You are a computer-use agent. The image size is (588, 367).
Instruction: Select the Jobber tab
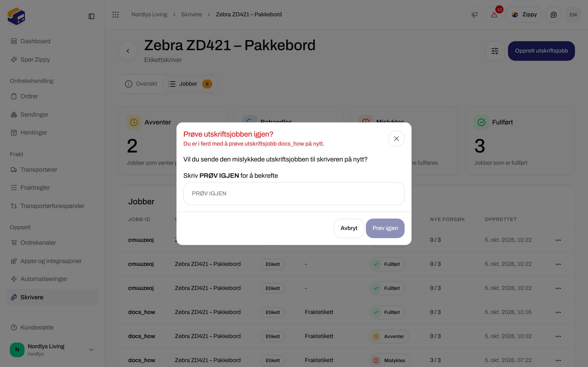(x=190, y=84)
